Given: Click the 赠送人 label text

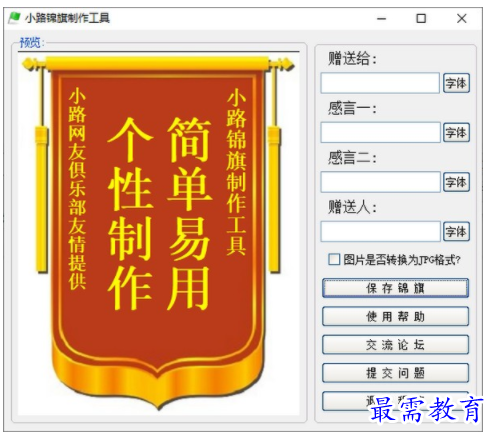Looking at the screenshot, I should pyautogui.click(x=352, y=207).
